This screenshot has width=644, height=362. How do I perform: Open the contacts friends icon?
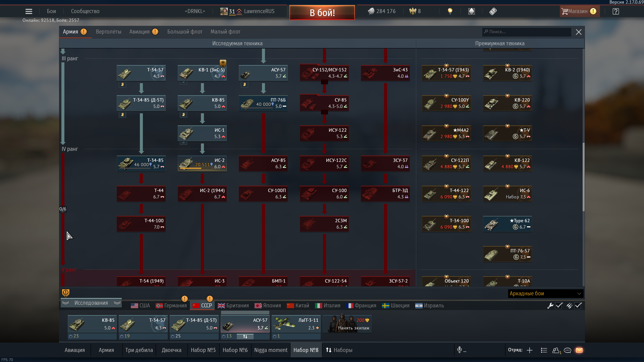point(556,350)
